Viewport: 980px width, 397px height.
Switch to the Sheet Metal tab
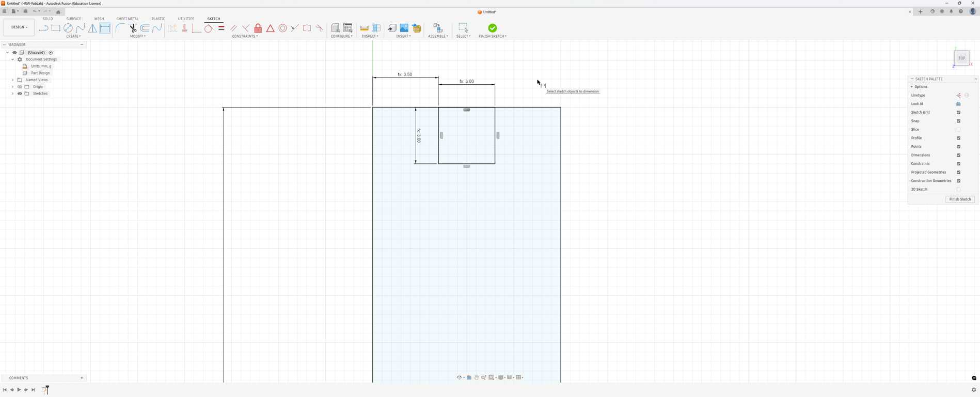click(128, 19)
